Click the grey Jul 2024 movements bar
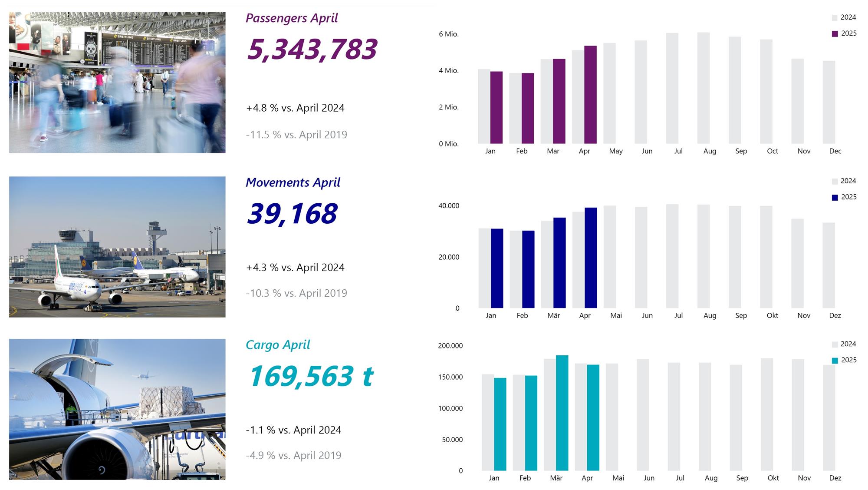The width and height of the screenshot is (868, 490). pos(672,256)
